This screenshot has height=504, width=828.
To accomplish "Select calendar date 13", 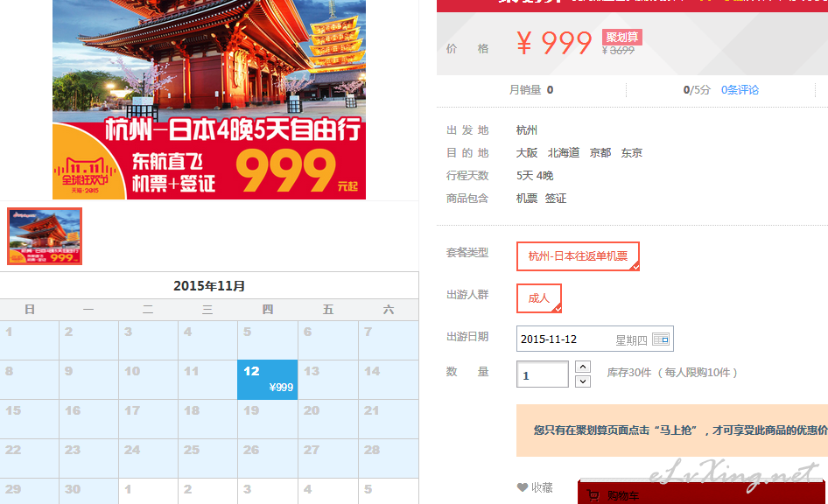I will point(328,380).
